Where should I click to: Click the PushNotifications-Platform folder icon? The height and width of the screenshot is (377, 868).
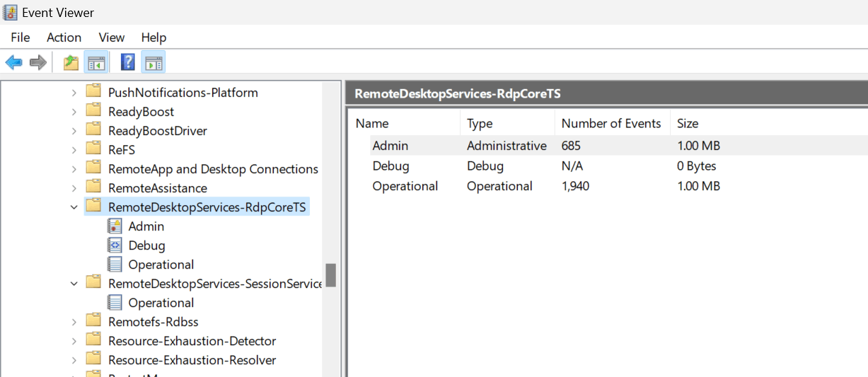(x=93, y=92)
